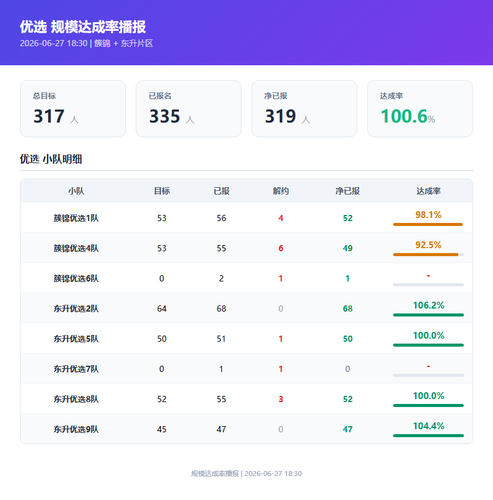Click the 98.1% progress bar for 簇锦优选1队
Image resolution: width=493 pixels, height=500 pixels.
[x=428, y=224]
